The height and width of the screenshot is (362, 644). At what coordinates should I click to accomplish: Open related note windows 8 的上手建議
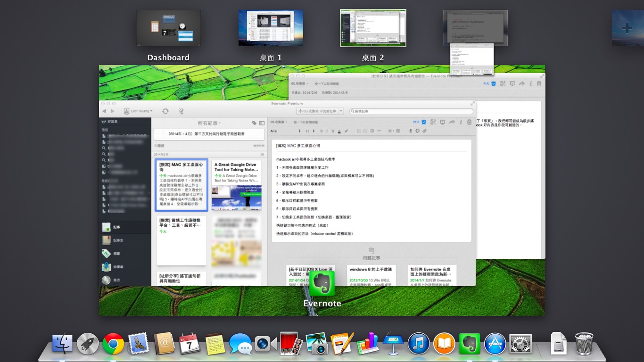pos(372,275)
